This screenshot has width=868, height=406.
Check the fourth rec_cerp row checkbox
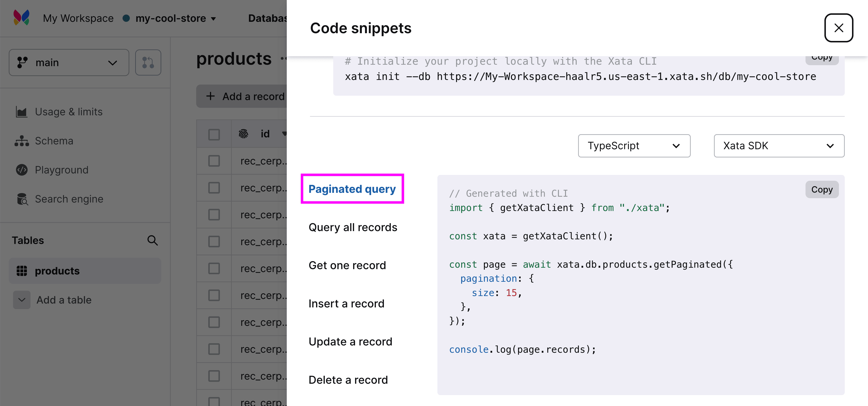point(214,242)
